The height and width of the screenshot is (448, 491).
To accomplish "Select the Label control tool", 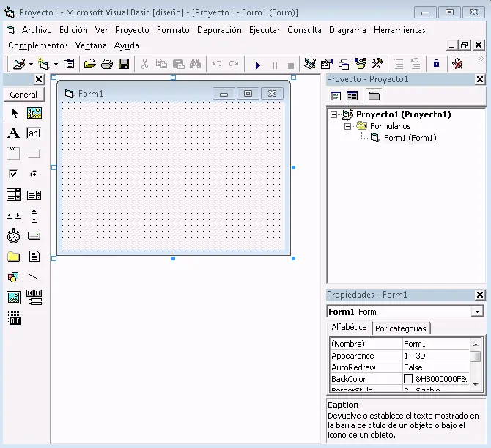I will (13, 133).
